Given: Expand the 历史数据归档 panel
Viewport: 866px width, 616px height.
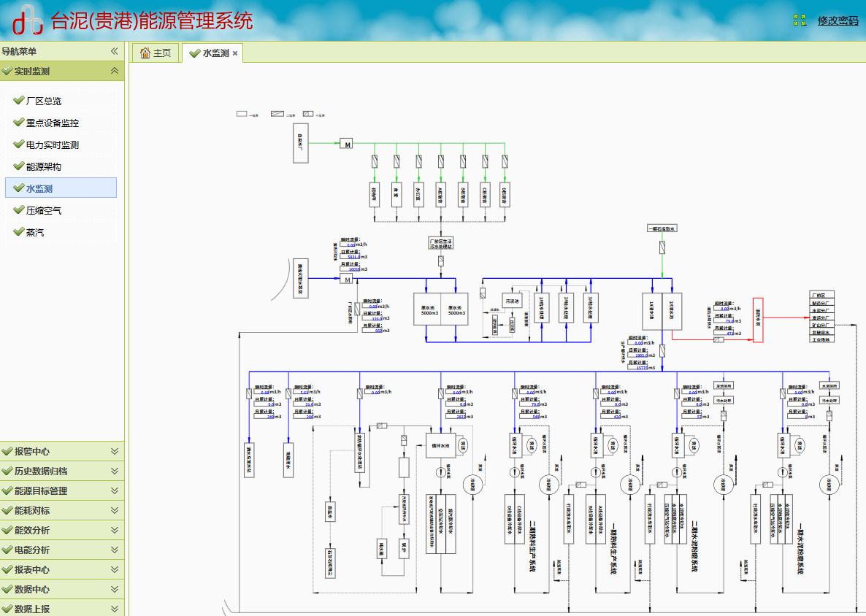Looking at the screenshot, I should coord(114,471).
